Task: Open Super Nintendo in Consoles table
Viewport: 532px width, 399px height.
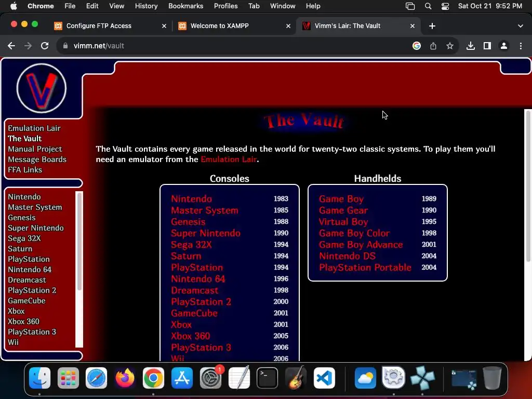Action: (206, 233)
